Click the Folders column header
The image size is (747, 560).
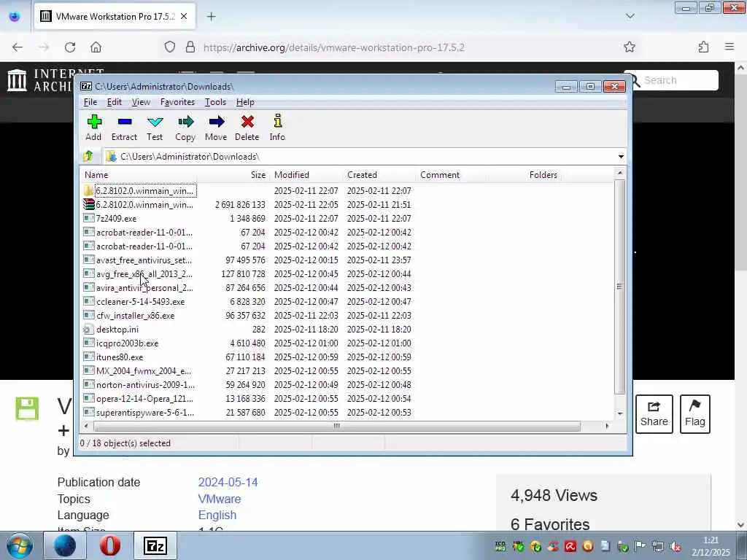(x=525, y=175)
